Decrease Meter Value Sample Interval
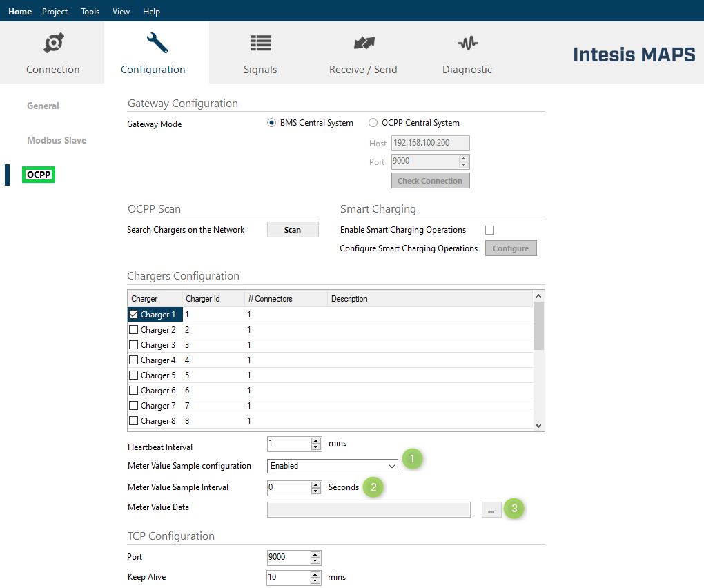The width and height of the screenshot is (704, 588). (x=316, y=491)
